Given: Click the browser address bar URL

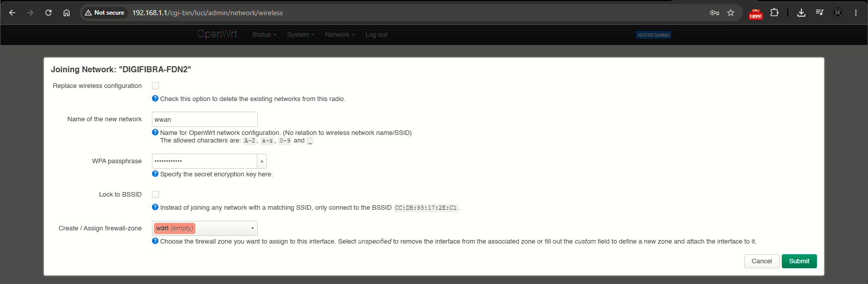Looking at the screenshot, I should 207,13.
